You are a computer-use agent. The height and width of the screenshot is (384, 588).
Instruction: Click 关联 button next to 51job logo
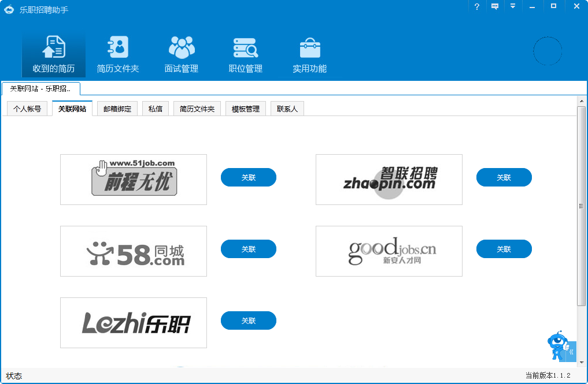pos(248,177)
